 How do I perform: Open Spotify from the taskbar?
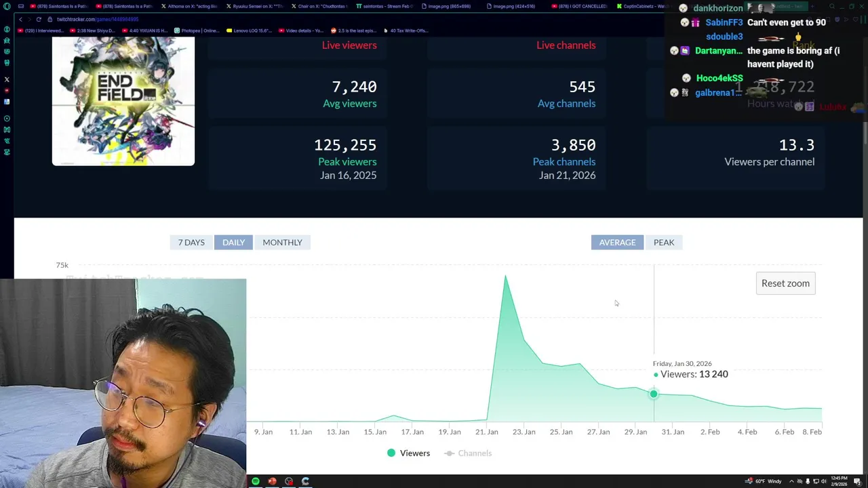point(256,481)
